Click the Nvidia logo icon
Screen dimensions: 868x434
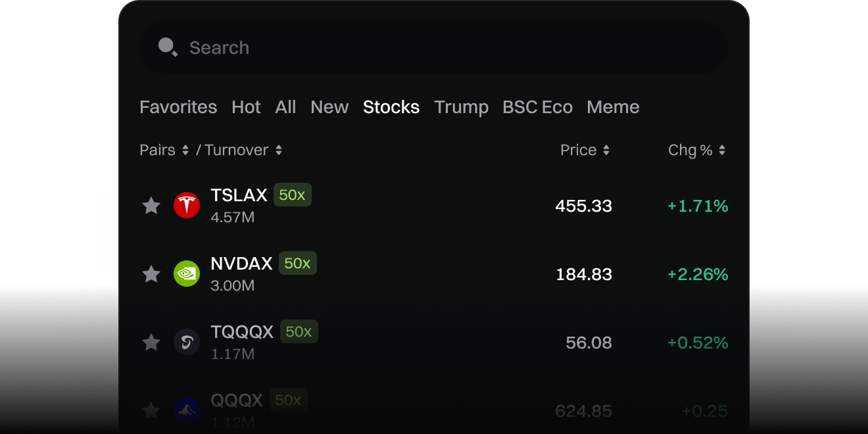click(187, 274)
